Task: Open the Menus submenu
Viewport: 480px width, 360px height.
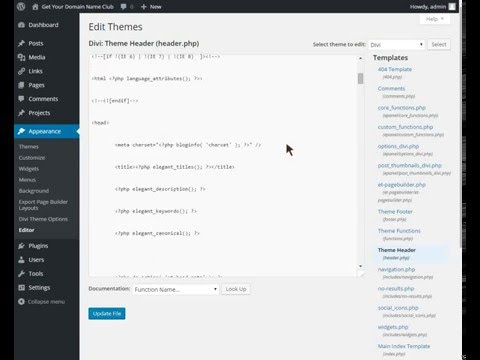Action: click(27, 180)
